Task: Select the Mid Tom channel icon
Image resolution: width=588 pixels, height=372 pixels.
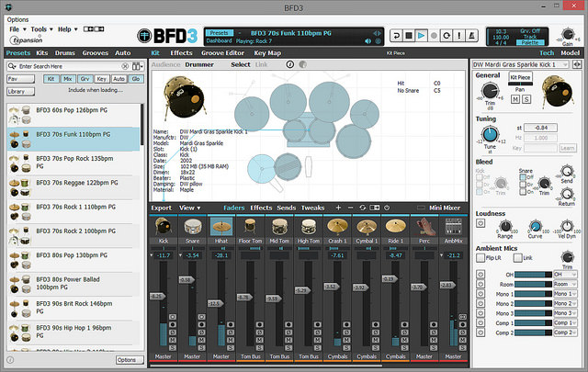Action: (x=279, y=227)
